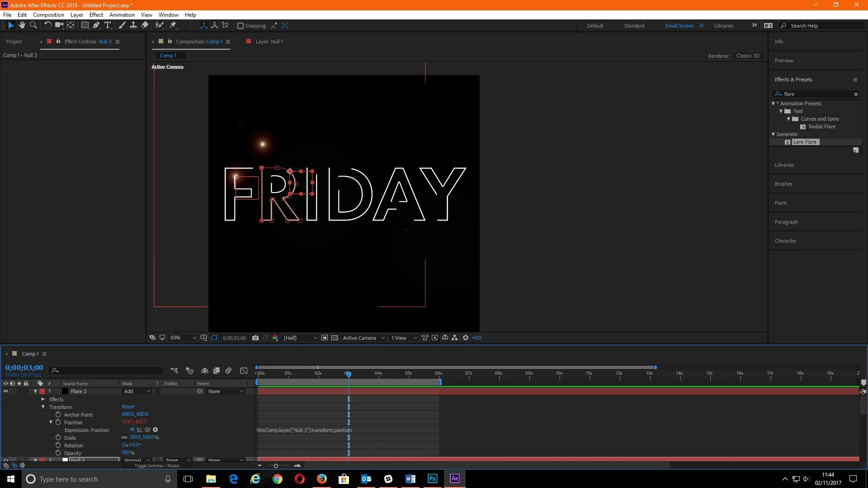Click Reset next to Transform
The height and width of the screenshot is (488, 868).
click(x=128, y=407)
